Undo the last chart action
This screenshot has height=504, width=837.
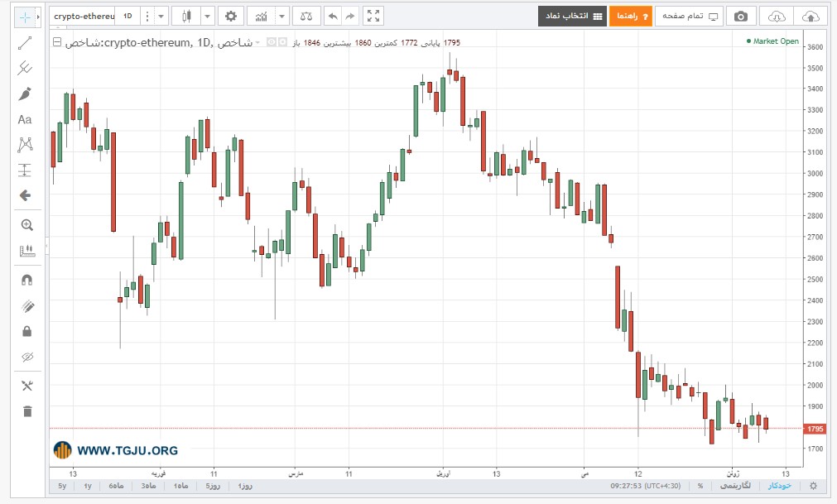333,16
